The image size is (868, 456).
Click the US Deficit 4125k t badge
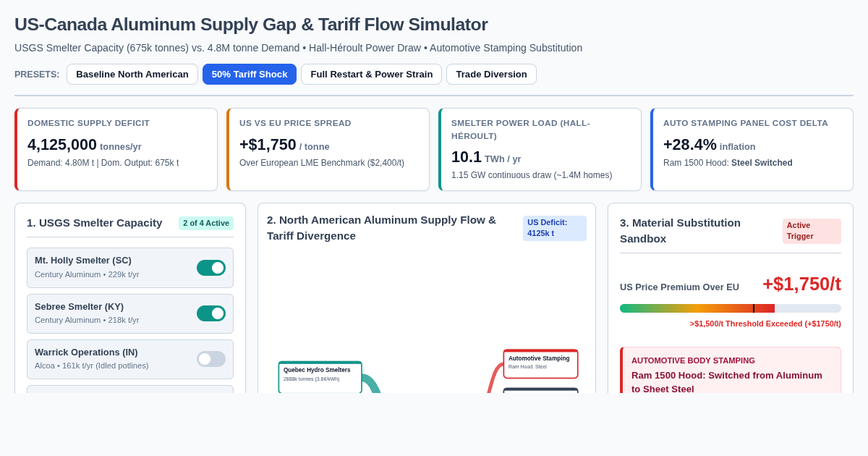(x=555, y=228)
